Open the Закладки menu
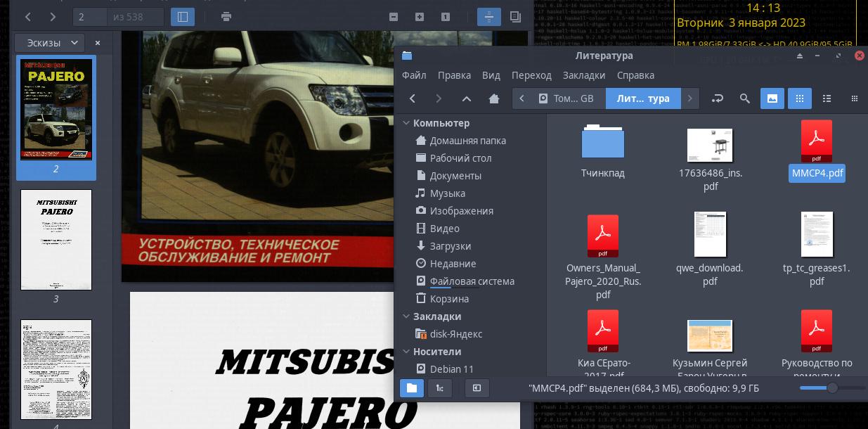 click(583, 75)
